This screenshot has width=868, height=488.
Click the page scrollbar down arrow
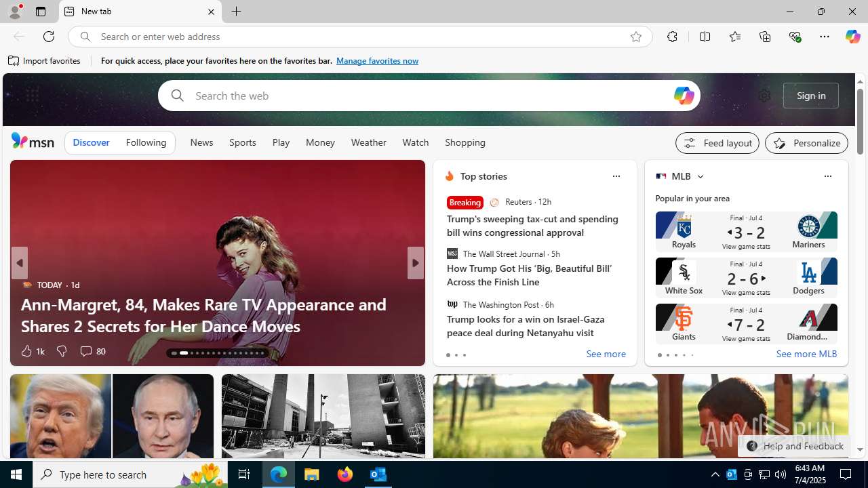(x=860, y=450)
